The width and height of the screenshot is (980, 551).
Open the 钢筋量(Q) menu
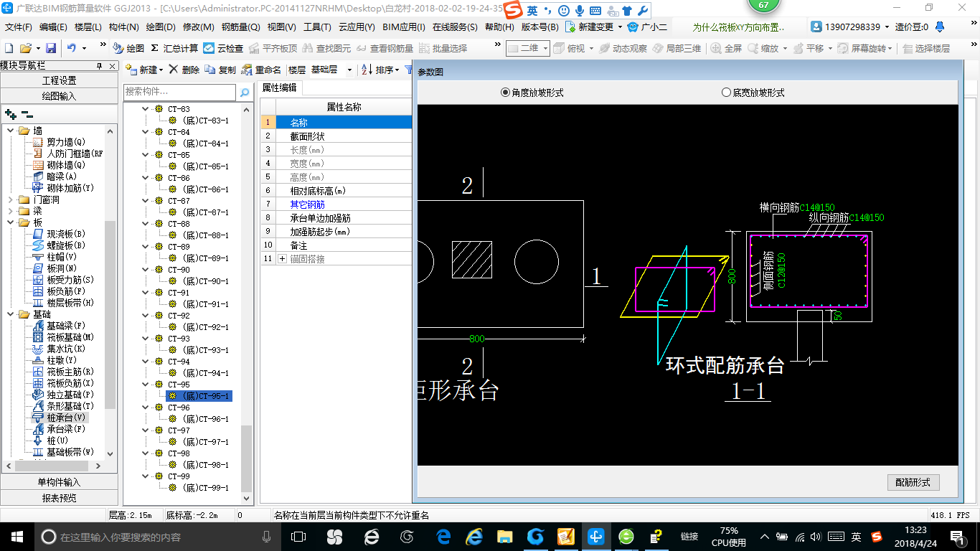(240, 27)
